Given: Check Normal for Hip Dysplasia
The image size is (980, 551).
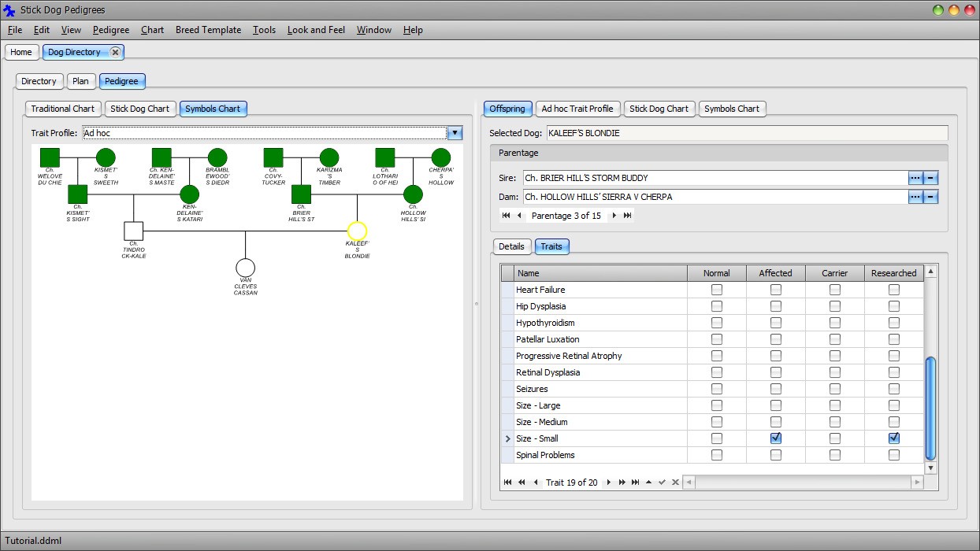Looking at the screenshot, I should pyautogui.click(x=716, y=306).
